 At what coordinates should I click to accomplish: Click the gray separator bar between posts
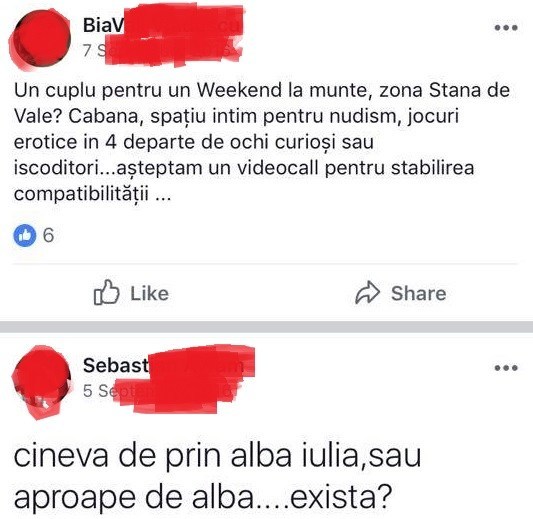tap(266, 327)
